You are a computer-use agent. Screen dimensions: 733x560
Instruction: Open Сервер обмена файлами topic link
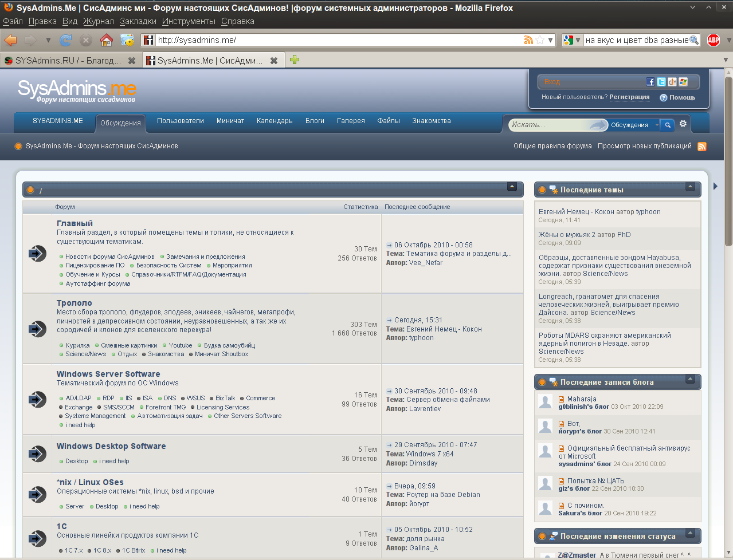coord(448,400)
